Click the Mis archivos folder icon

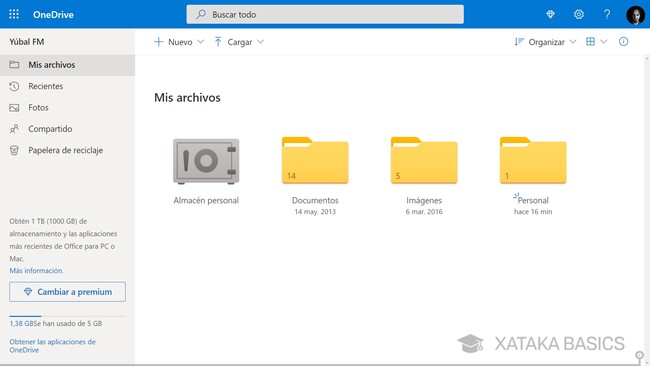click(x=14, y=65)
